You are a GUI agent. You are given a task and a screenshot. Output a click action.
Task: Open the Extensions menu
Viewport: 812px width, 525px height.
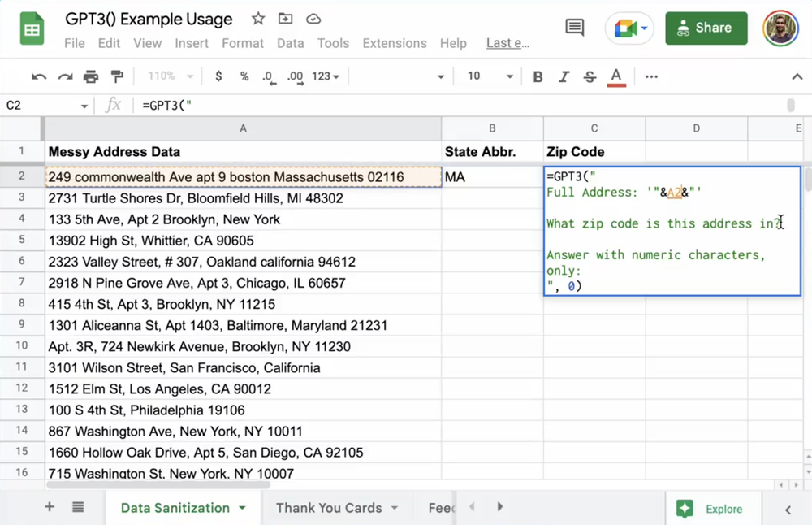(395, 44)
